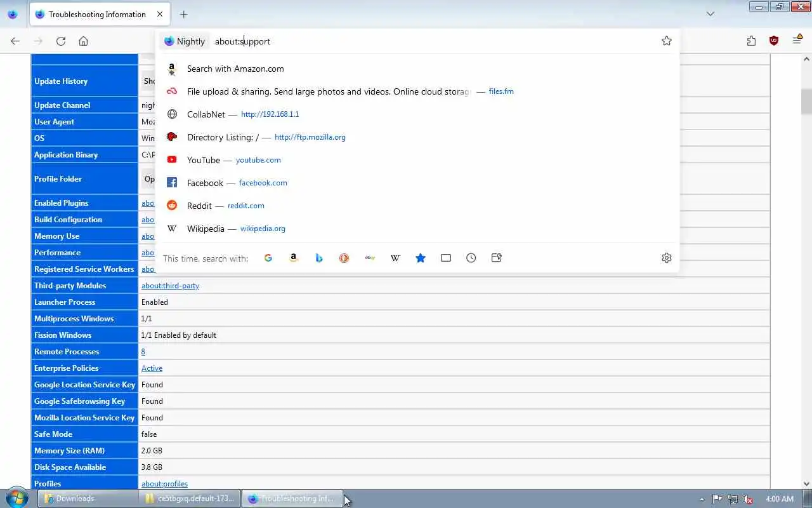Go back with the Back arrow
The height and width of the screenshot is (508, 812).
[x=15, y=41]
